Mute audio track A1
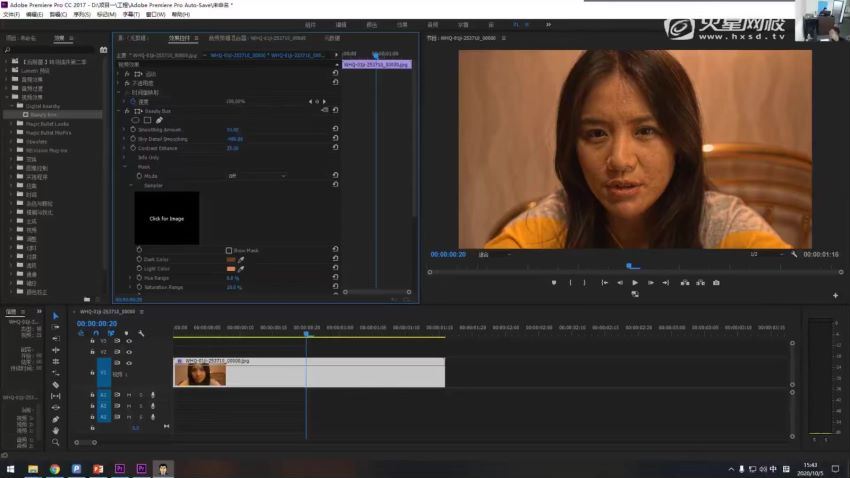The height and width of the screenshot is (478, 850). coord(129,395)
